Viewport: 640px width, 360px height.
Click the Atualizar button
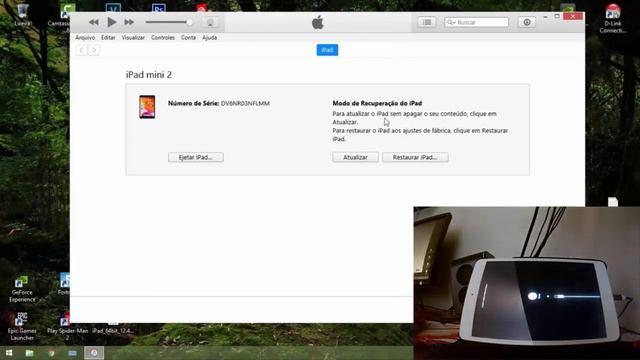point(355,157)
